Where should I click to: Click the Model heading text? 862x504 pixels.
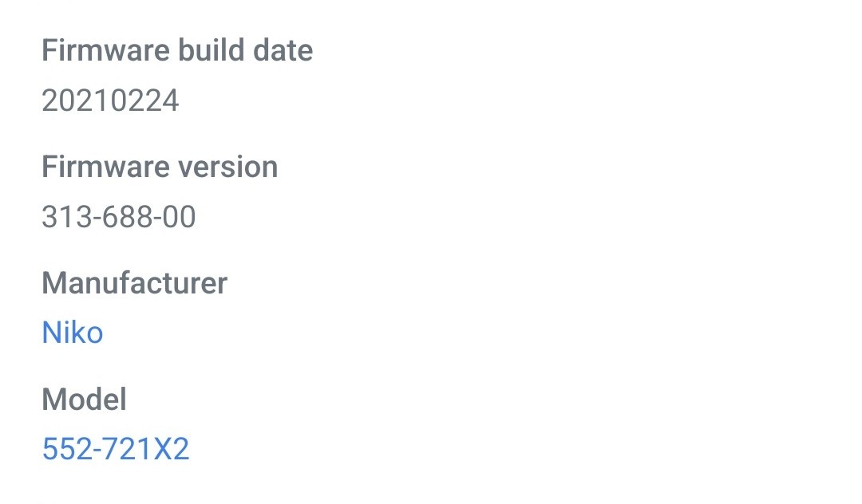[x=84, y=400]
